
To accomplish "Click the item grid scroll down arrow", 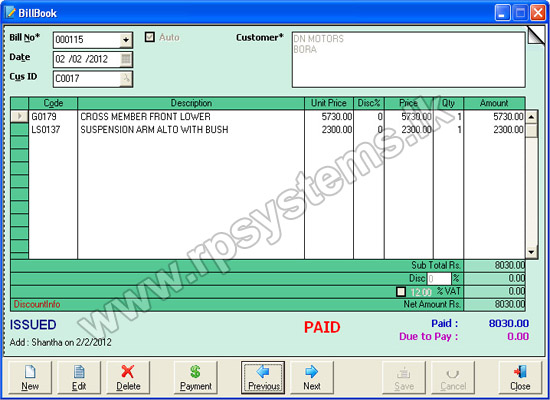I will click(x=531, y=252).
